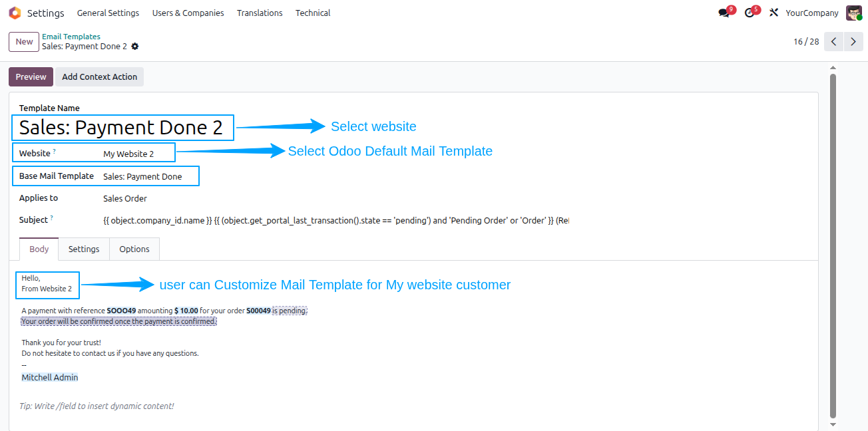
Task: Click the Applies to value Sales Order
Action: click(125, 198)
